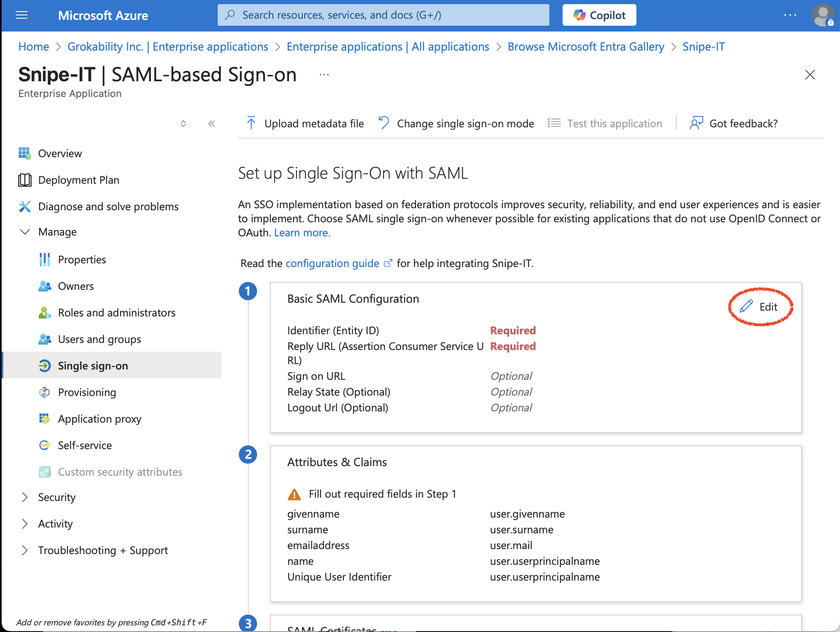Open the user account avatar

coord(823,15)
